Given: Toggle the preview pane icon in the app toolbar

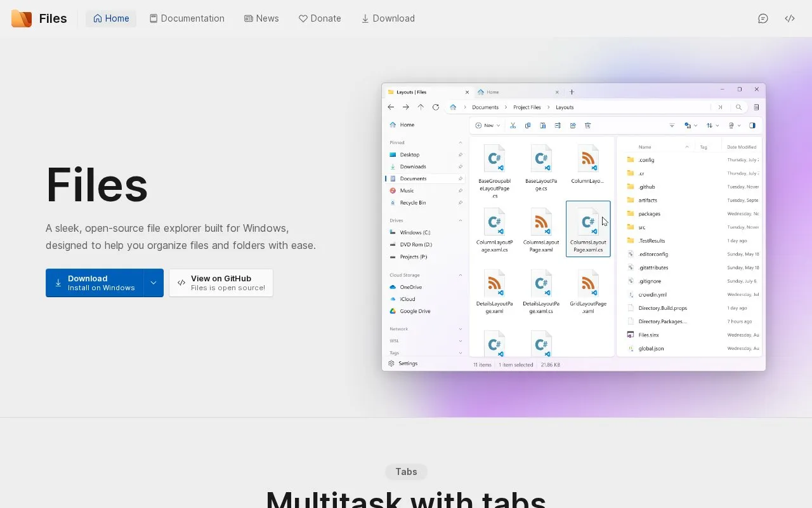Looking at the screenshot, I should 752,126.
